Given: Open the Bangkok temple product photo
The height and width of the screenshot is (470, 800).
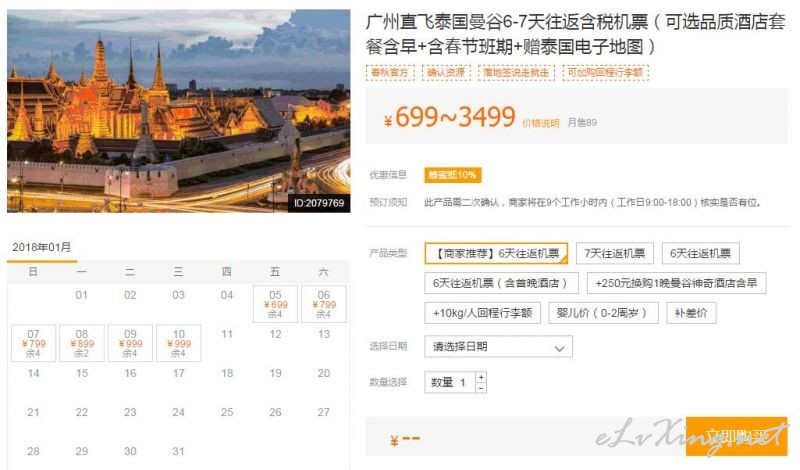Looking at the screenshot, I should pos(179,111).
